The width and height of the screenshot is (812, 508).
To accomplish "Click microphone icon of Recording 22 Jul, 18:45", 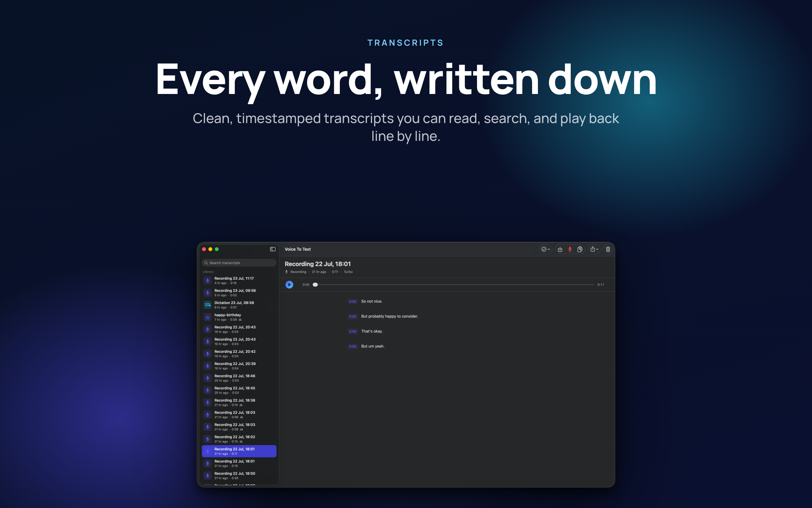I will [x=208, y=390].
